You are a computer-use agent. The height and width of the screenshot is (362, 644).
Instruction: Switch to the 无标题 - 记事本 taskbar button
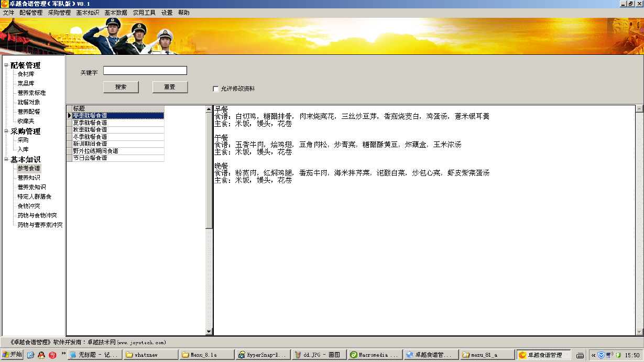click(94, 355)
